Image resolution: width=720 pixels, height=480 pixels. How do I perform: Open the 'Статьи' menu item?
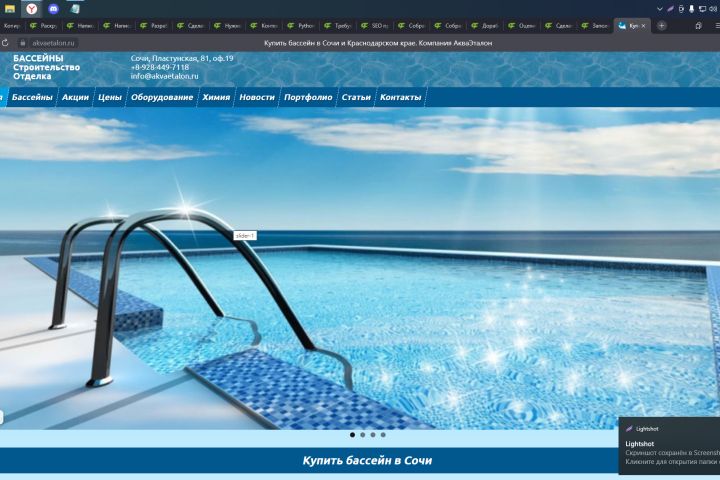click(356, 97)
